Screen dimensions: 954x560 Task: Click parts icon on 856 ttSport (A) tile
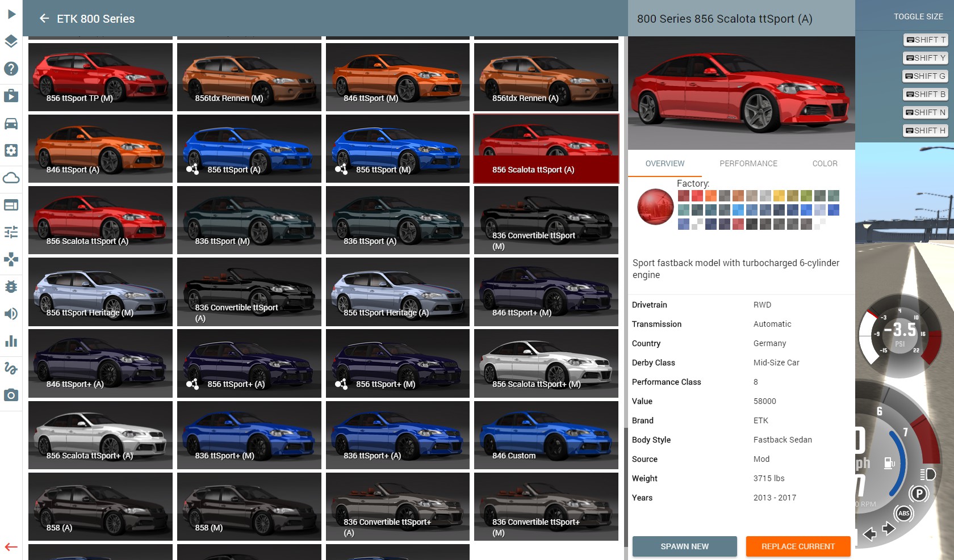(x=193, y=169)
